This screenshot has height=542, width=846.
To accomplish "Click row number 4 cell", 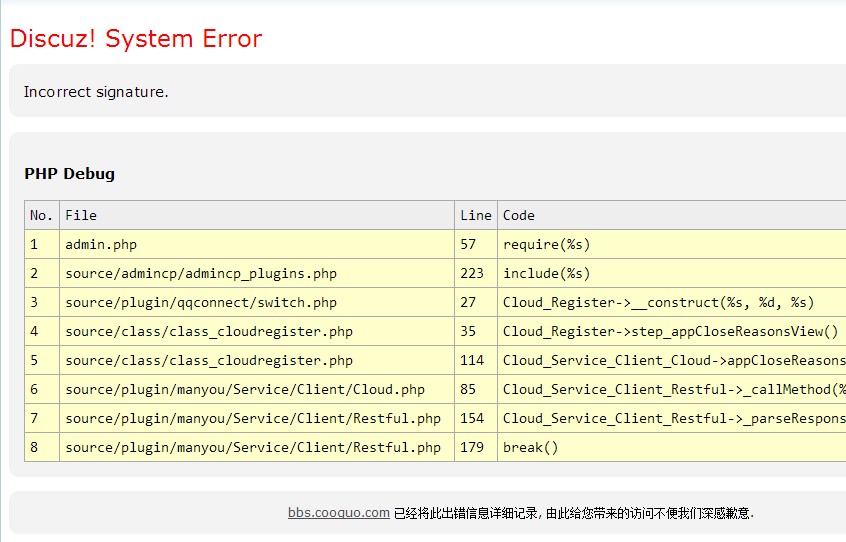I will point(42,331).
